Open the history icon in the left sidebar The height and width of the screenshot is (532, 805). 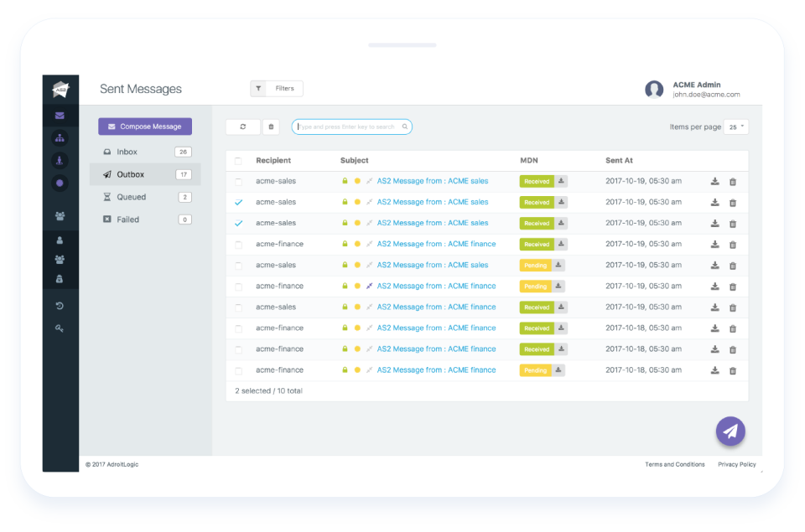click(59, 305)
